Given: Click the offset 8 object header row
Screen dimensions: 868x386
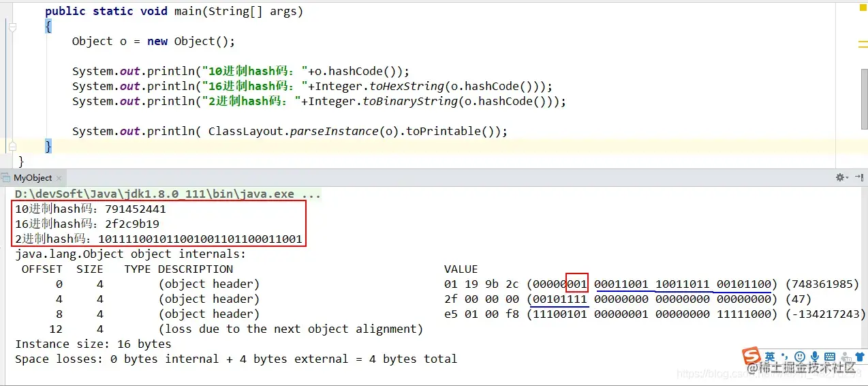Looking at the screenshot, I should [461, 314].
